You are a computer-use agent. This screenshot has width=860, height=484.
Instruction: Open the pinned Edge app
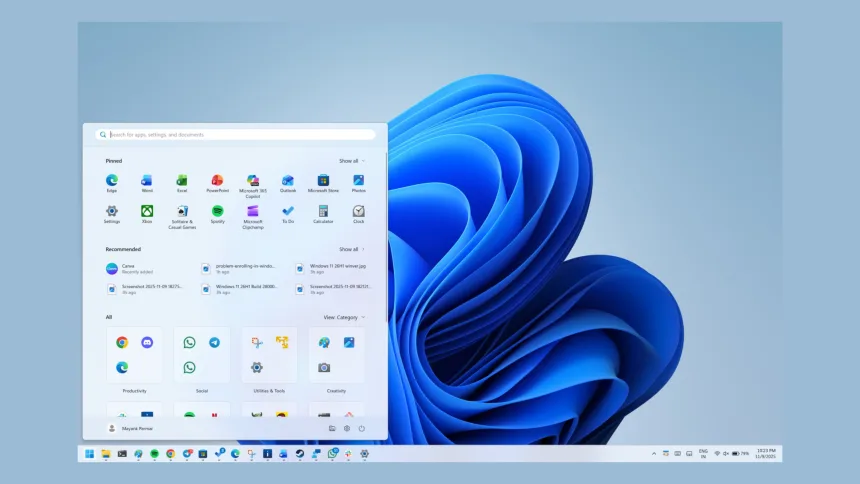point(112,183)
